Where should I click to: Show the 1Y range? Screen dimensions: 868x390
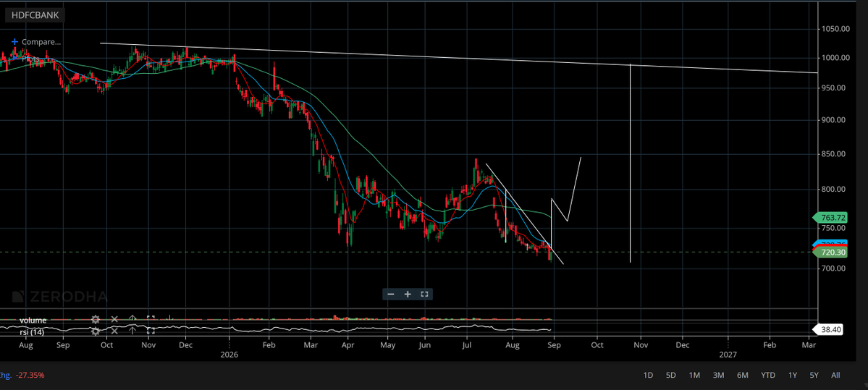(793, 375)
